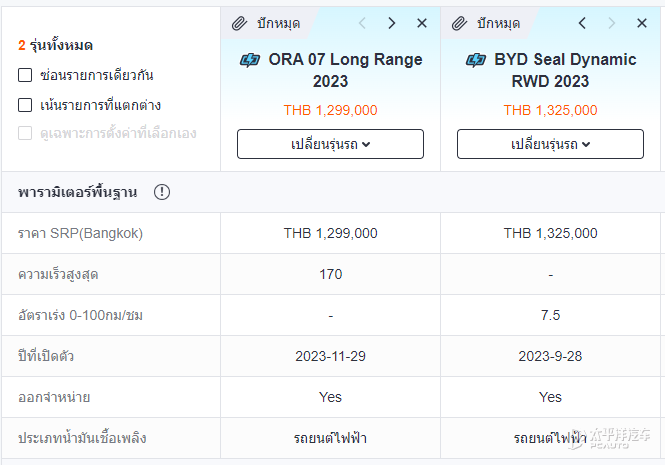Screen dimensions: 665x465
Task: Check ดูเฉพาะการตั้งค่าที่เลือกเอง option
Action: click(x=25, y=133)
